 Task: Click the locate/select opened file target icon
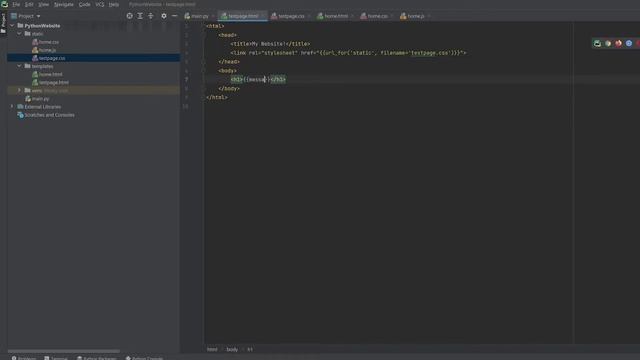click(129, 16)
